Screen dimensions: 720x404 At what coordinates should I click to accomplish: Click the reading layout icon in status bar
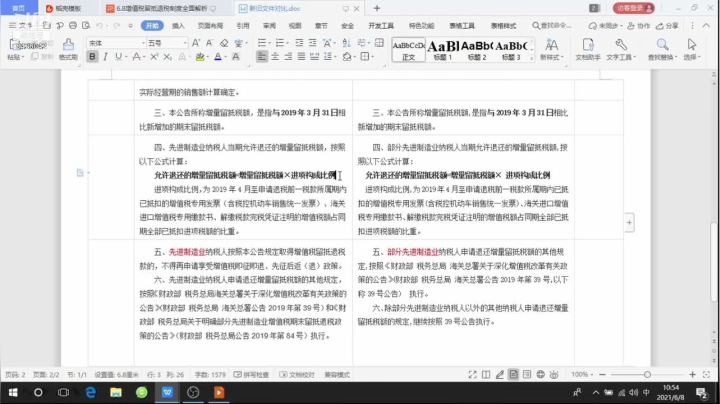point(486,375)
